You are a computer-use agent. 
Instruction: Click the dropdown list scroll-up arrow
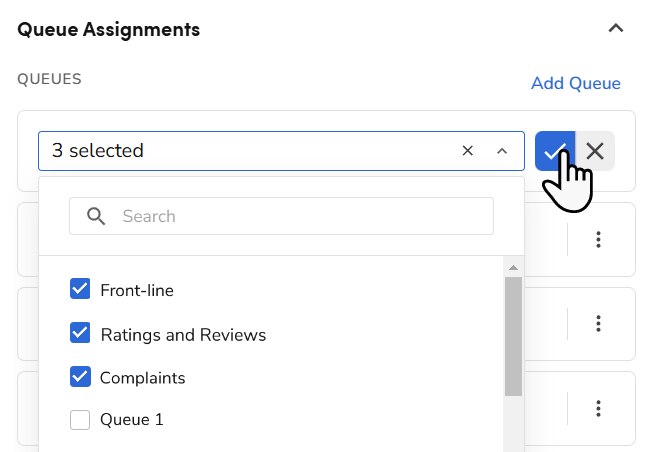pyautogui.click(x=514, y=267)
